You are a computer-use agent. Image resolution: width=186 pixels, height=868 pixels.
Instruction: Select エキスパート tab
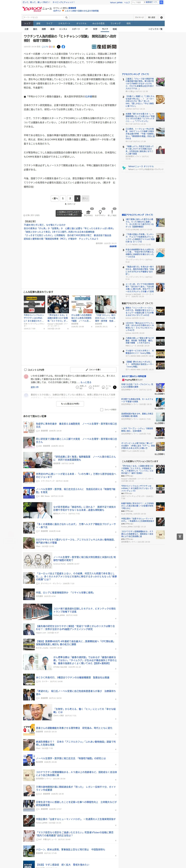64,24
